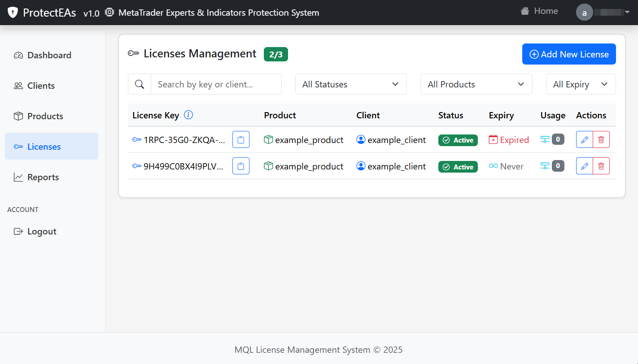Viewport: 638px width, 364px height.
Task: Click the Expiry column header
Action: pos(501,115)
